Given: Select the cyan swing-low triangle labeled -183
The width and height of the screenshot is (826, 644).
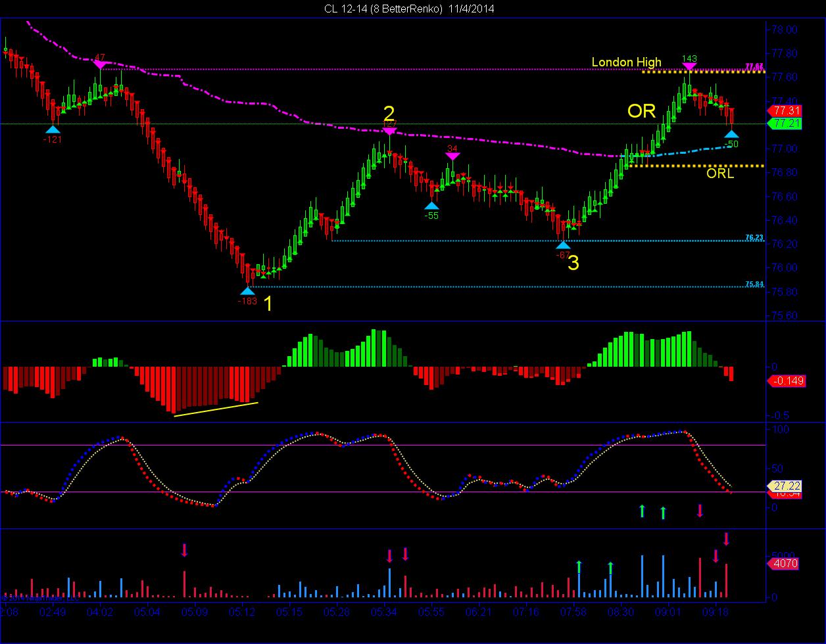Looking at the screenshot, I should point(247,290).
